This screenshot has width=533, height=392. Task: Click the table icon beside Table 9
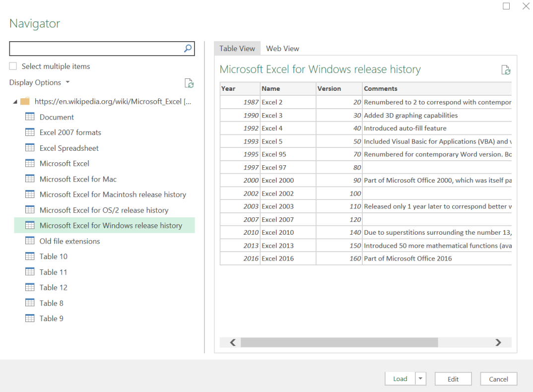(30, 318)
